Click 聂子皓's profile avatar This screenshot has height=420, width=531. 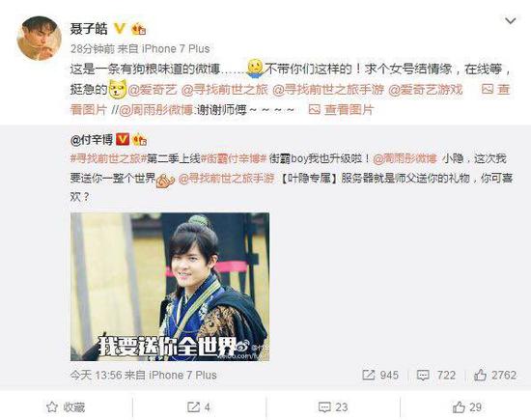tap(39, 38)
